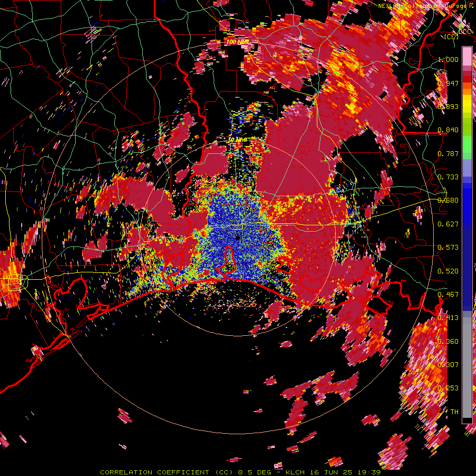Screen dimensions: 476x476
Task: Click the light pink top of the color bar
Action: click(x=467, y=56)
